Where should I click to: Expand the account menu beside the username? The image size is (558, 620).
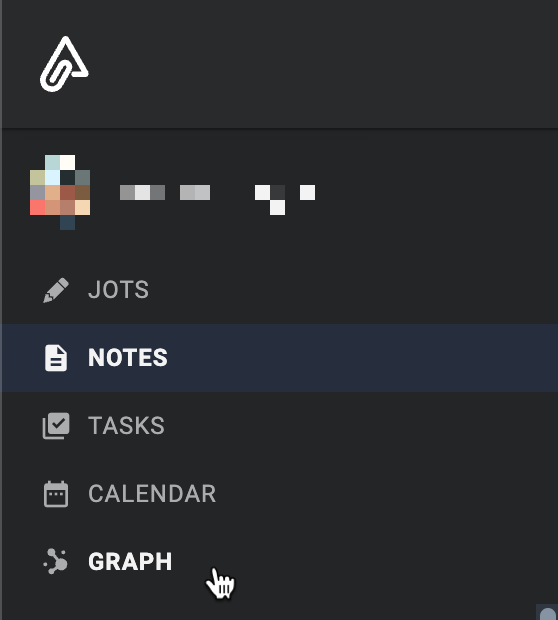pyautogui.click(x=270, y=200)
